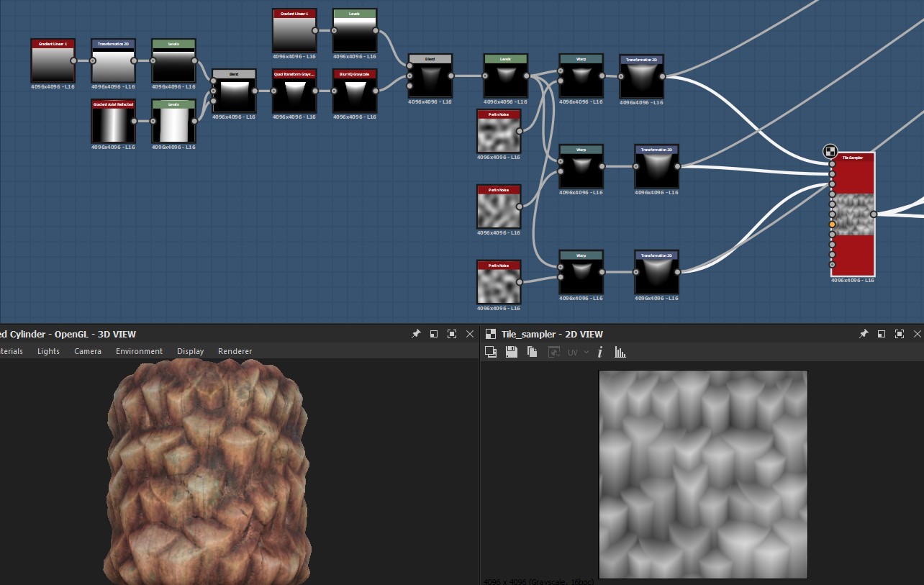This screenshot has height=585, width=924.
Task: Select the Gradient Axial Reflected node
Action: click(114, 121)
